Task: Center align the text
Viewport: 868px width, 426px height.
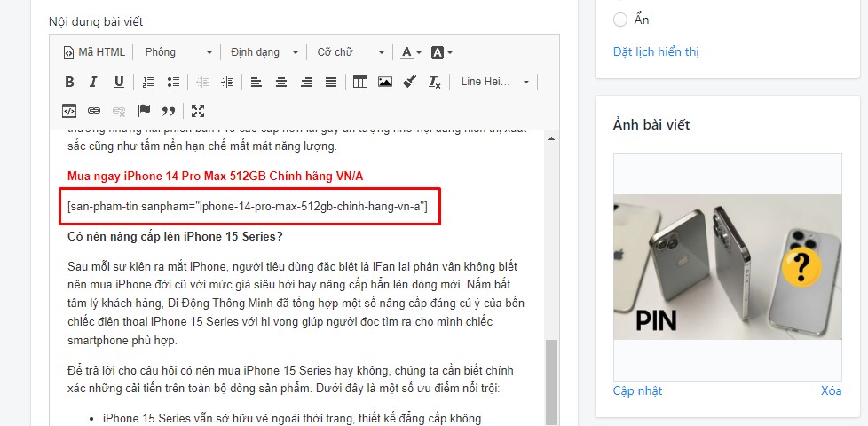Action: (x=281, y=82)
